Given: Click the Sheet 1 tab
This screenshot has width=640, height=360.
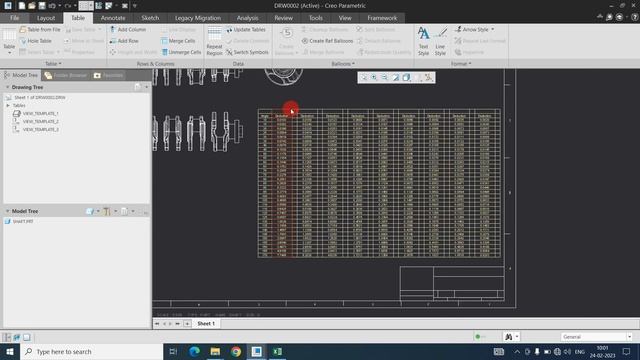Looking at the screenshot, I should click(x=206, y=323).
